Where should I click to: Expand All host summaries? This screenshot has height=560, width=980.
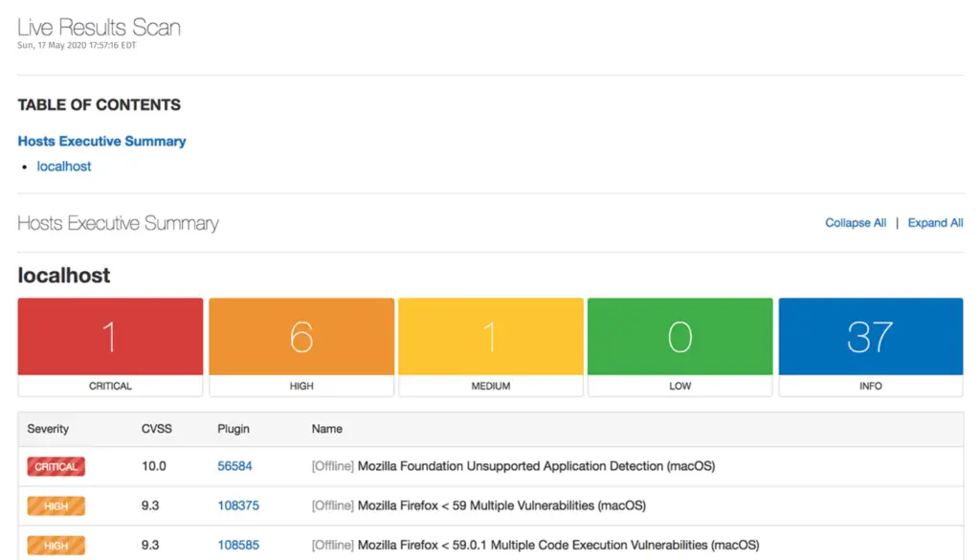(x=935, y=222)
